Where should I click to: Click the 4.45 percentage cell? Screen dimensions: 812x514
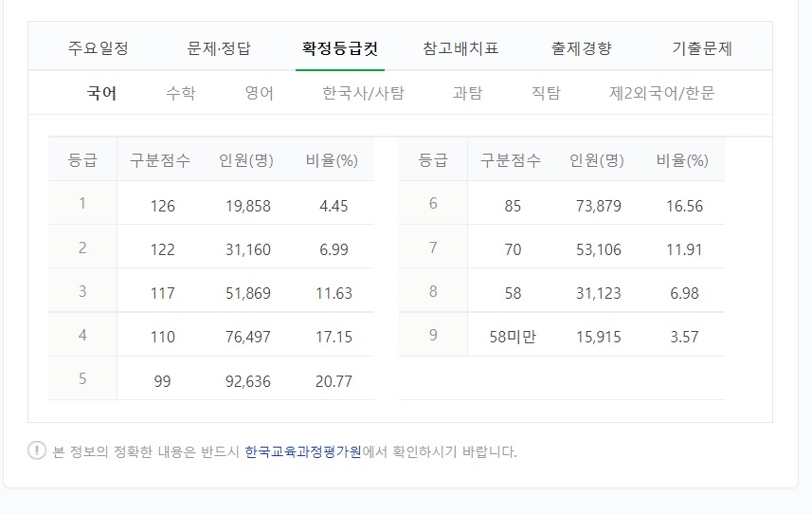[x=334, y=206]
